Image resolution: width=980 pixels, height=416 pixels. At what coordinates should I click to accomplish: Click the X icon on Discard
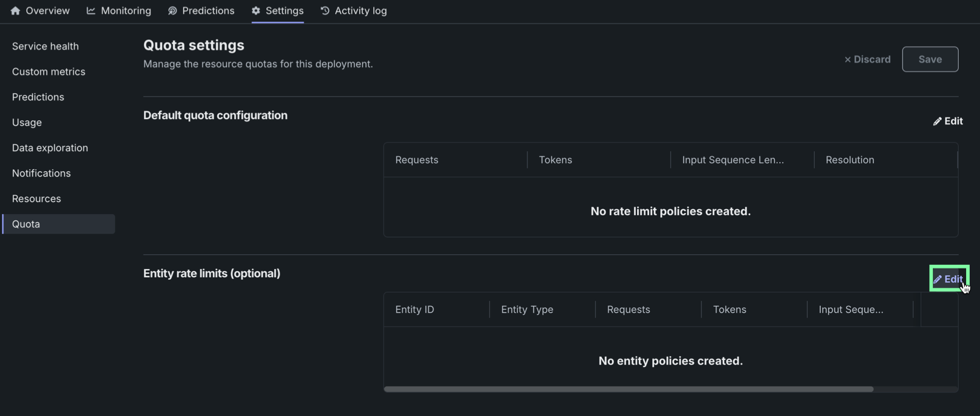pyautogui.click(x=848, y=59)
